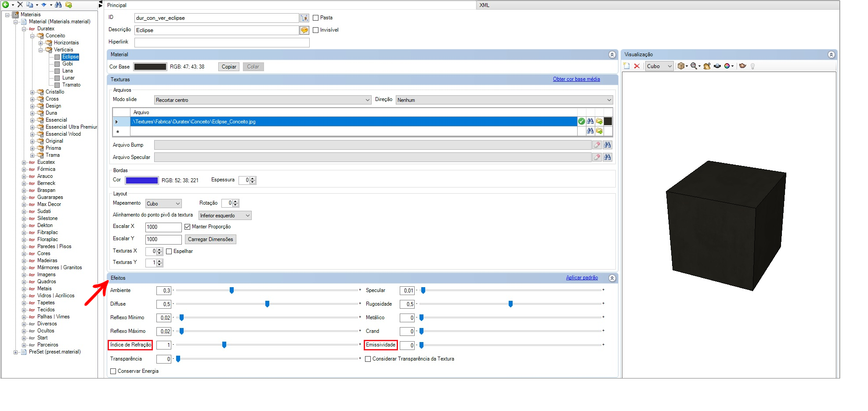
Task: Select Lunar material in tree
Action: point(69,78)
